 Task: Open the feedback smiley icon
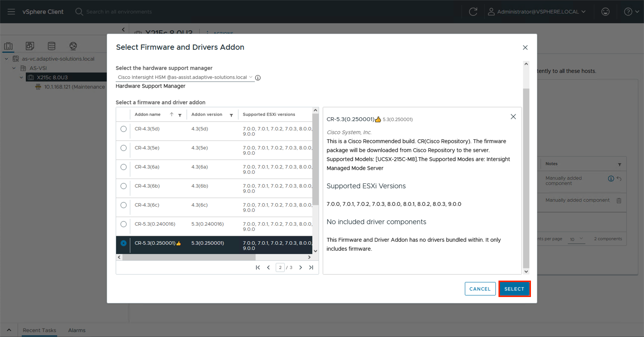(605, 12)
